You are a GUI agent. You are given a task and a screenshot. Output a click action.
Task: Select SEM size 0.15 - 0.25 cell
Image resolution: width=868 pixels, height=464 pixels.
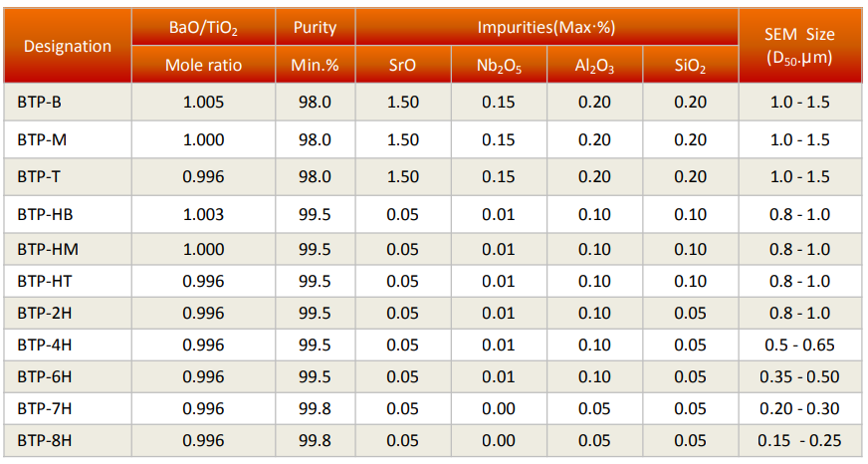click(800, 441)
